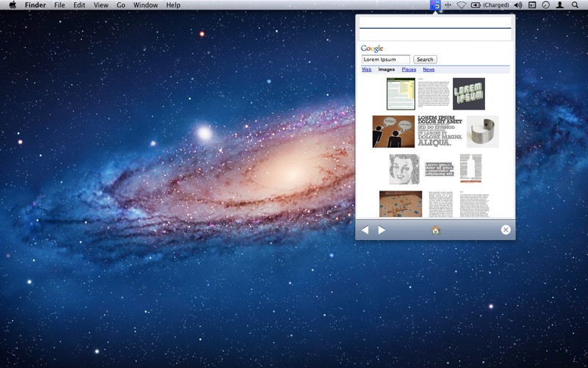Click the Lorem Ipsum search field

pos(386,60)
